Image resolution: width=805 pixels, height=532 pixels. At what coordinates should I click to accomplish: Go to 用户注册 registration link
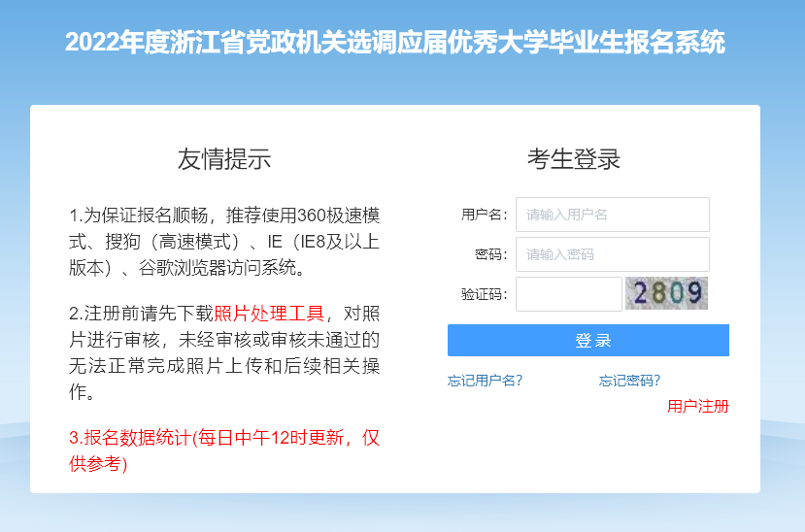pos(697,406)
